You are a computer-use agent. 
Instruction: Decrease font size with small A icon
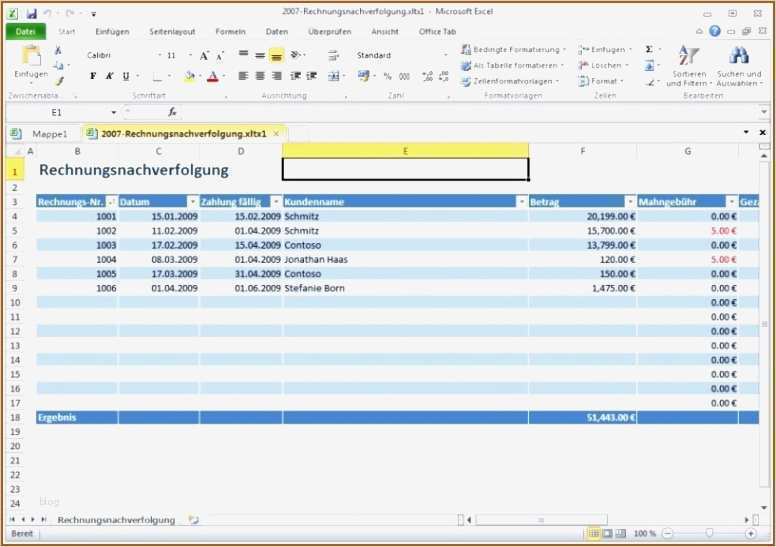pos(220,55)
